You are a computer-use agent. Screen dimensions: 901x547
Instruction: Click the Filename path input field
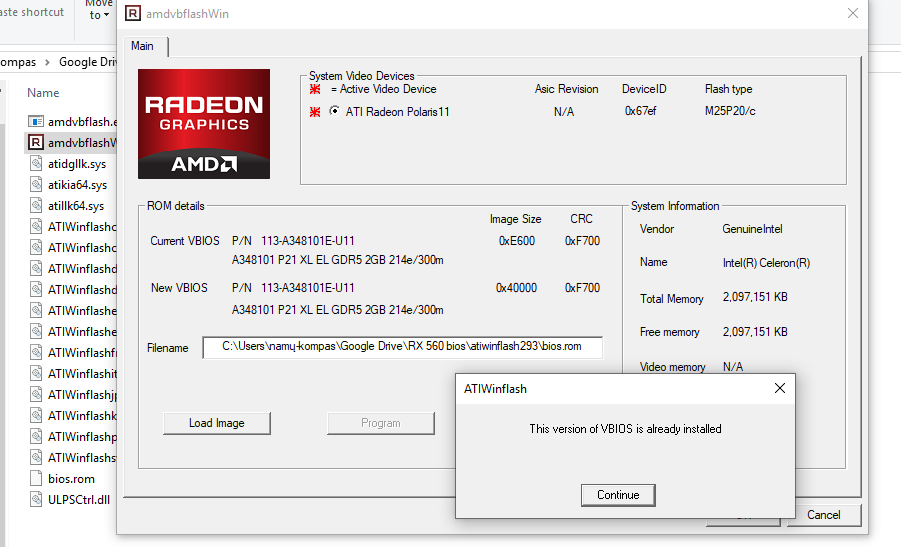pos(403,347)
